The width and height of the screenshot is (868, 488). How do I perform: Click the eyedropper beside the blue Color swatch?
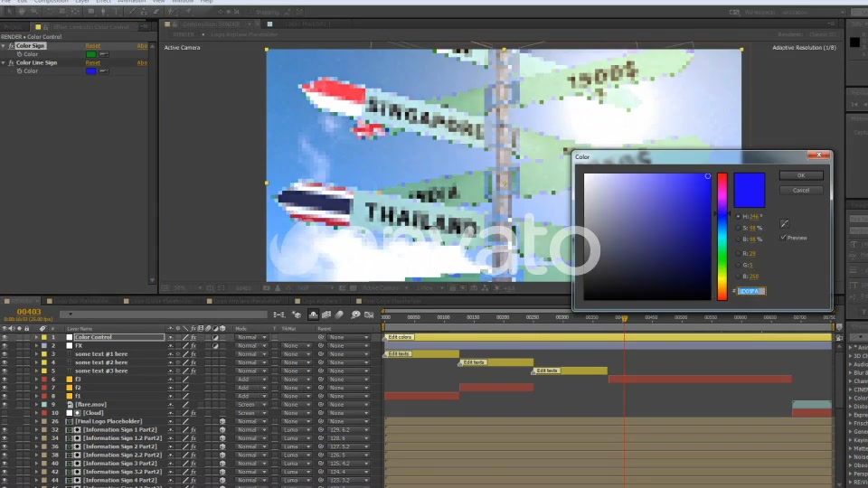tap(103, 70)
